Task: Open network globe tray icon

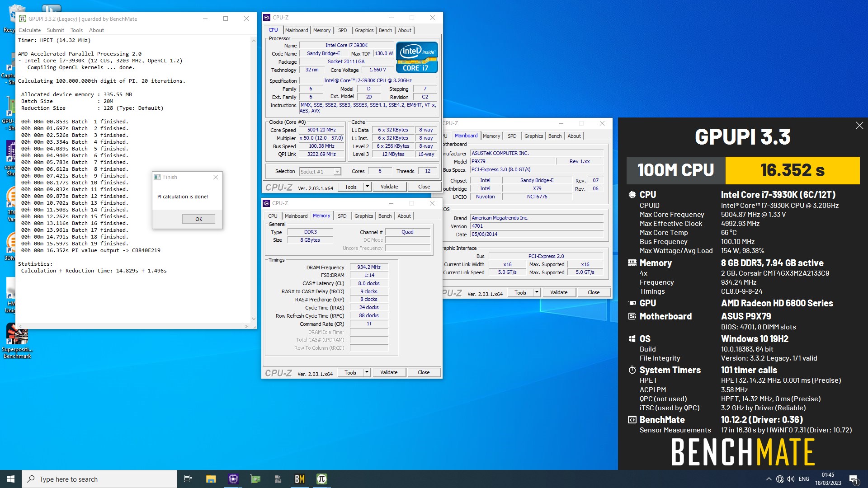Action: click(780, 479)
